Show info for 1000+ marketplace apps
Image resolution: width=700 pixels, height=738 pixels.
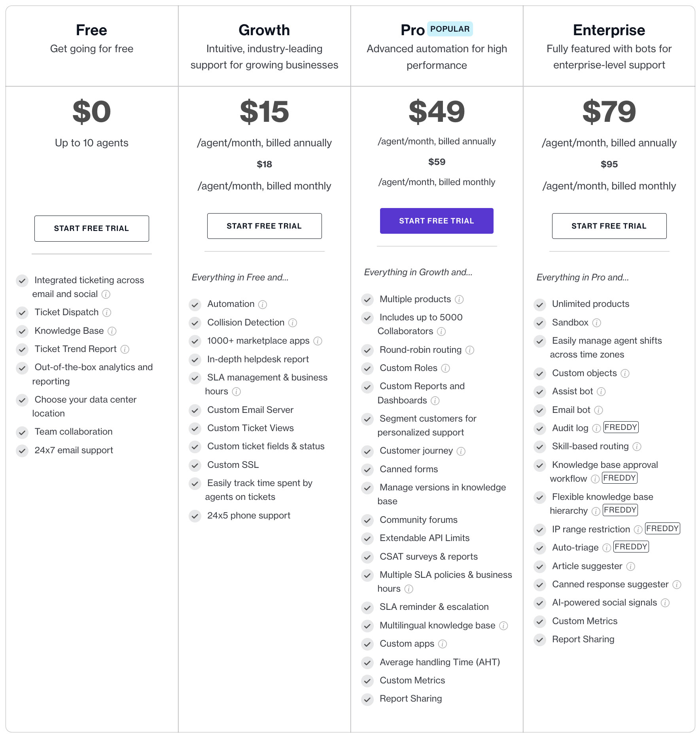[318, 341]
